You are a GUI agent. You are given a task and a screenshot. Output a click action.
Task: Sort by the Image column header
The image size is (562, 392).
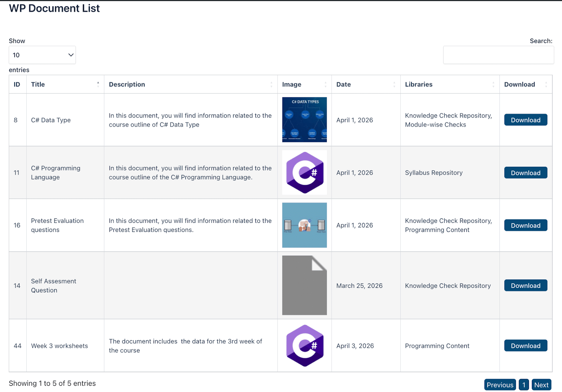(305, 84)
